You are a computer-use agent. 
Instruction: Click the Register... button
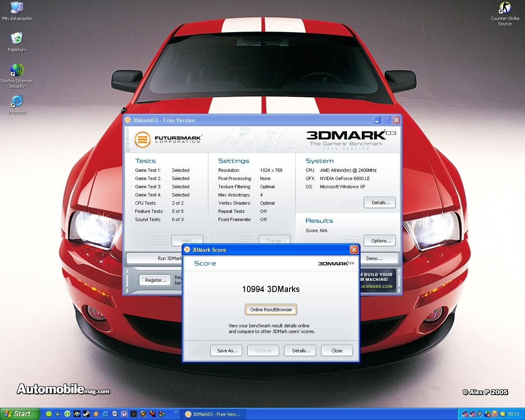click(x=155, y=280)
